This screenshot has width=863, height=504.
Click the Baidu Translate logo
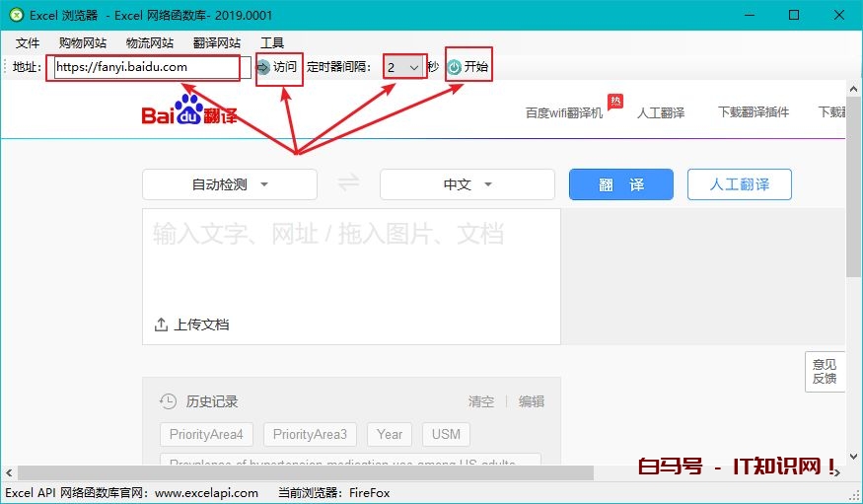(x=189, y=114)
